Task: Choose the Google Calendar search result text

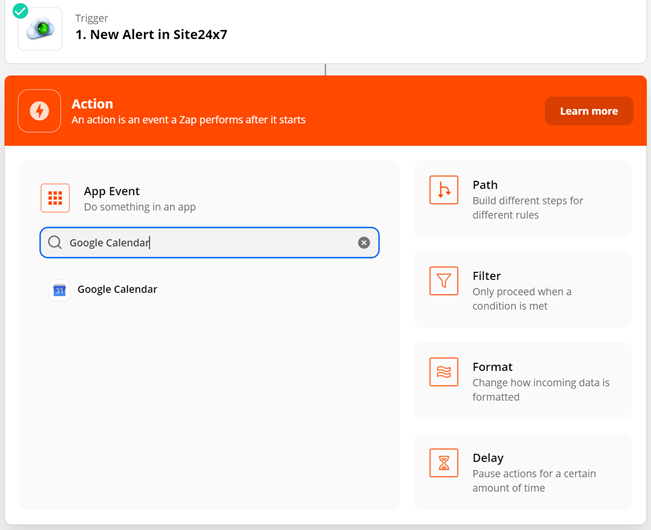Action: tap(117, 290)
